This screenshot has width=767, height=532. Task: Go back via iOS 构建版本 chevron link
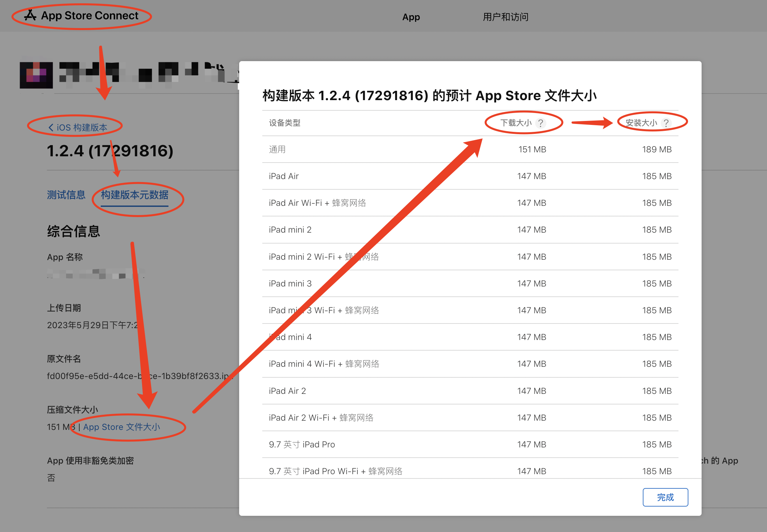78,127
